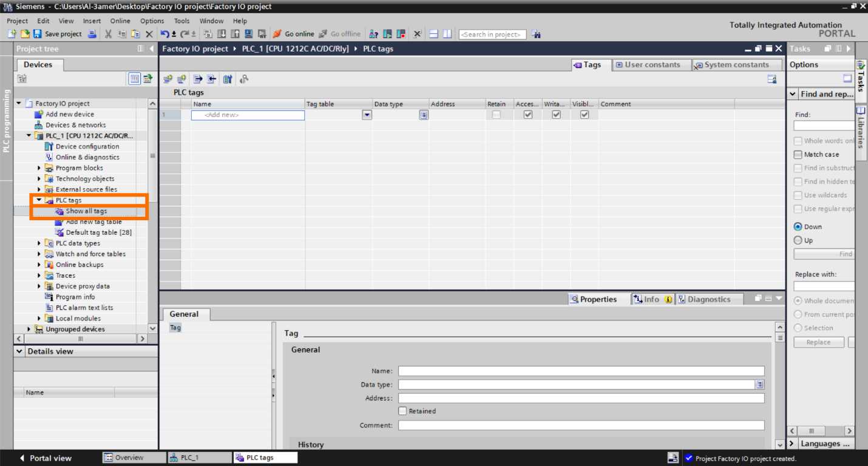Screen dimensions: 868x466
Task: Click the Export tags icon in PLC tags toolbar
Action: (198, 79)
